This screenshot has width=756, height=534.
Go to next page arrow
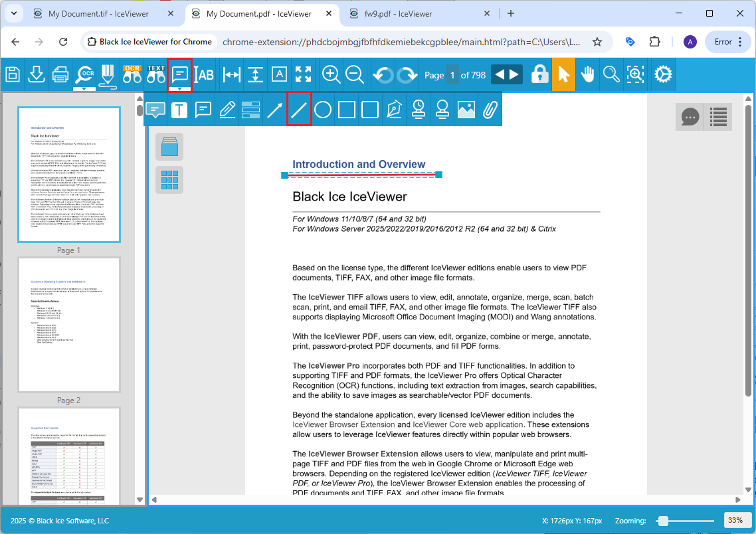[x=514, y=74]
